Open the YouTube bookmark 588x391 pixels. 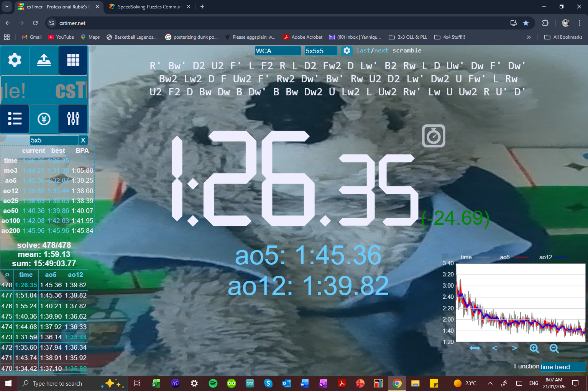click(61, 37)
